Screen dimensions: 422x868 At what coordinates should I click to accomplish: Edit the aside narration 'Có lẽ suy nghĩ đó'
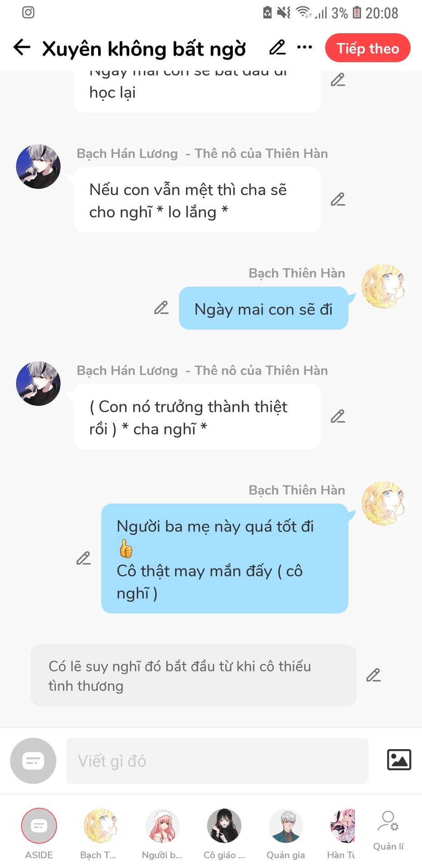tap(374, 675)
